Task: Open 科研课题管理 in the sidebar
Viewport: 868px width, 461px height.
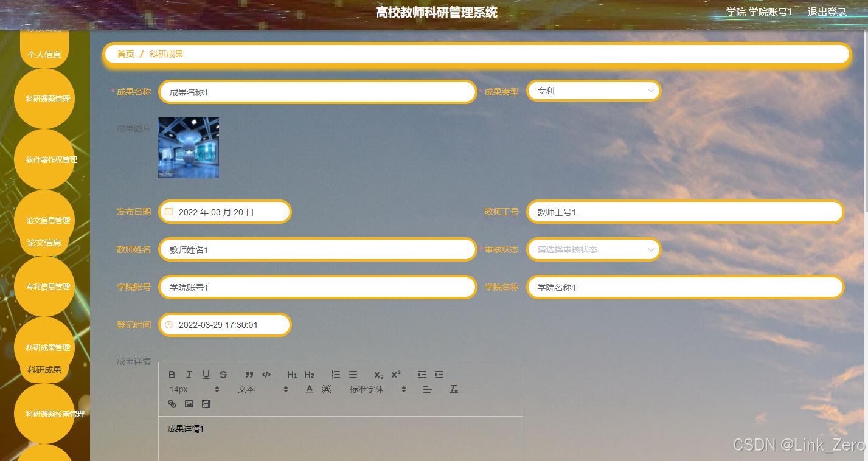Action: pos(44,99)
